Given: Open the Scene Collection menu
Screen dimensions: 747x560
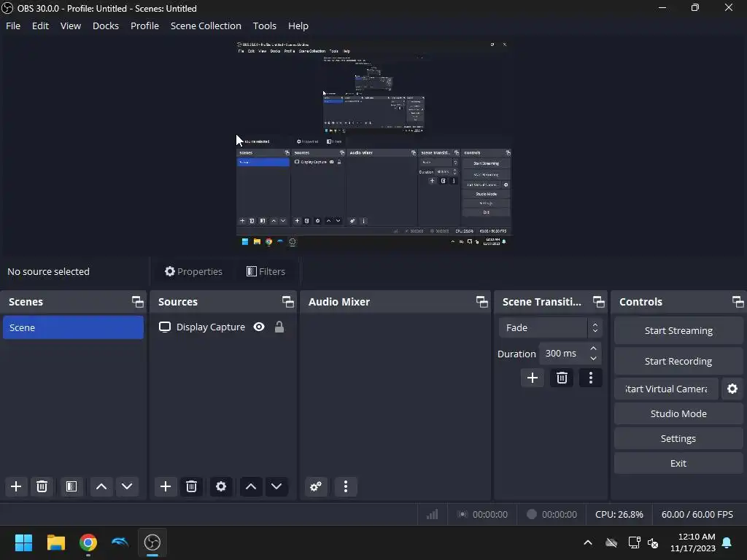Looking at the screenshot, I should tap(206, 26).
